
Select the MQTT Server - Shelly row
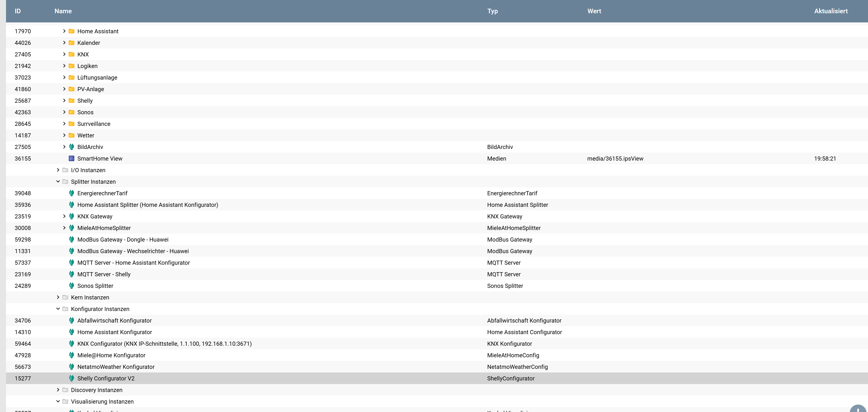[104, 274]
